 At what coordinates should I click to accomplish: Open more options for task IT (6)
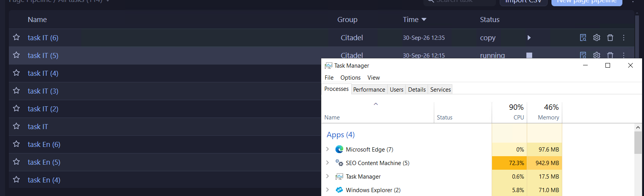tap(624, 37)
